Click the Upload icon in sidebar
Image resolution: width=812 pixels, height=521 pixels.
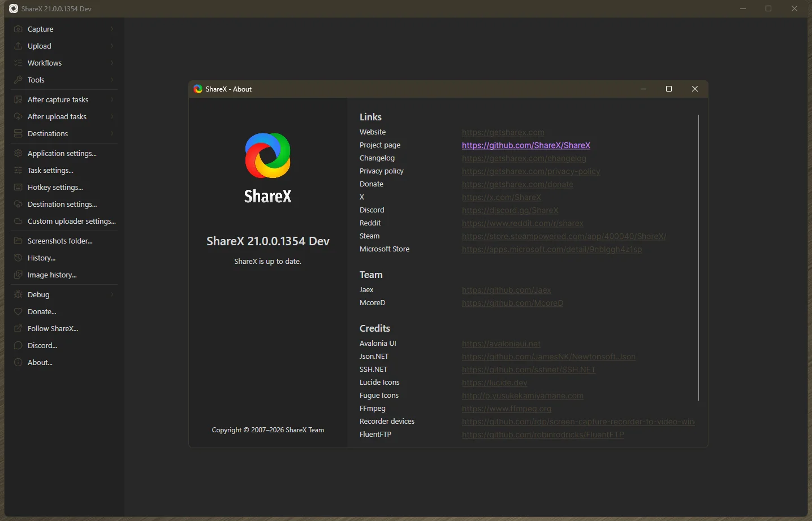(18, 46)
